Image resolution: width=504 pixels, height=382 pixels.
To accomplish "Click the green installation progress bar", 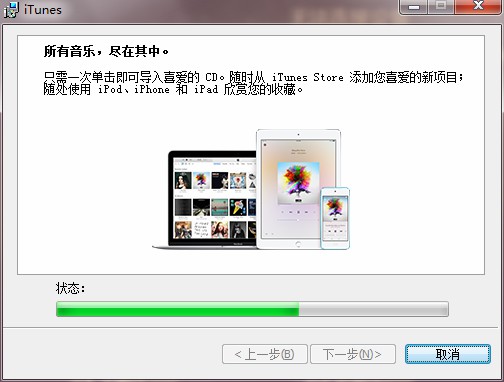I will (x=252, y=309).
